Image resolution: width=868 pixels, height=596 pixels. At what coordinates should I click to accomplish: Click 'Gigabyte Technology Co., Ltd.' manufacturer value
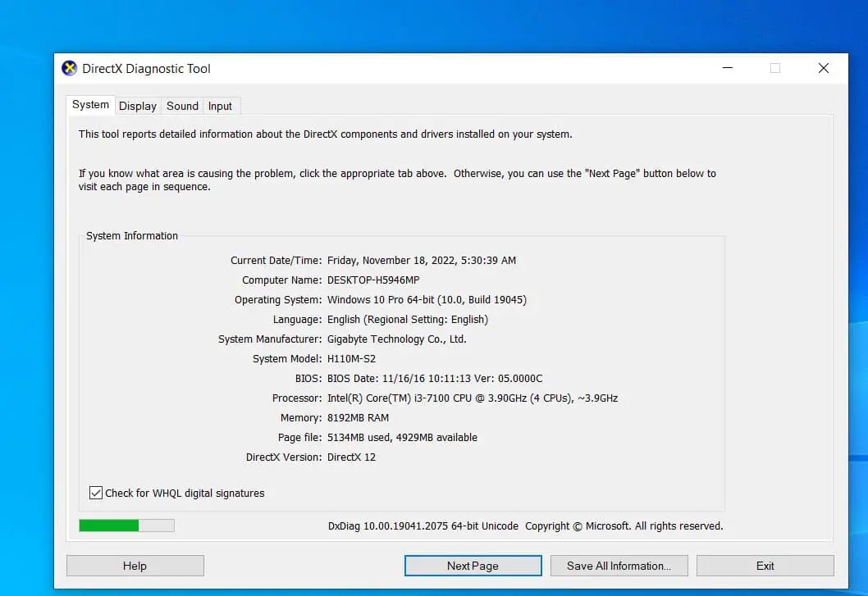[x=397, y=339]
